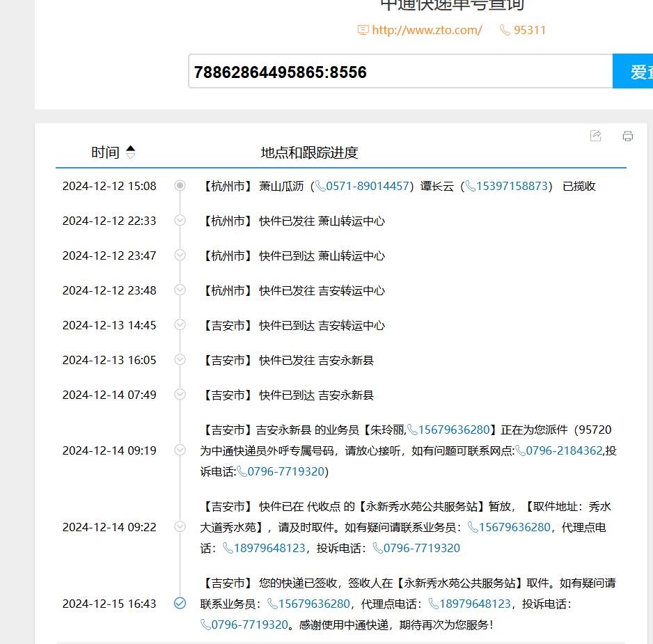Open the http://www.zto.com/ website link
Image resolution: width=653 pixels, height=644 pixels.
[427, 30]
